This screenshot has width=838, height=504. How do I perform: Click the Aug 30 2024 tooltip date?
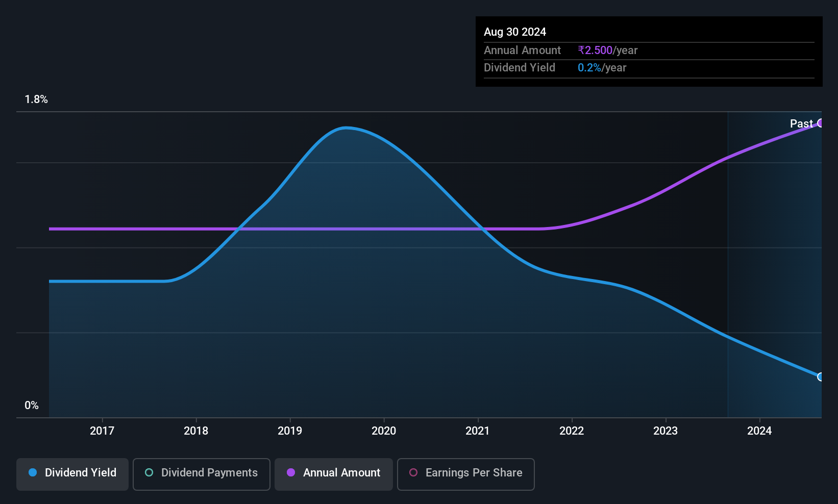[515, 32]
